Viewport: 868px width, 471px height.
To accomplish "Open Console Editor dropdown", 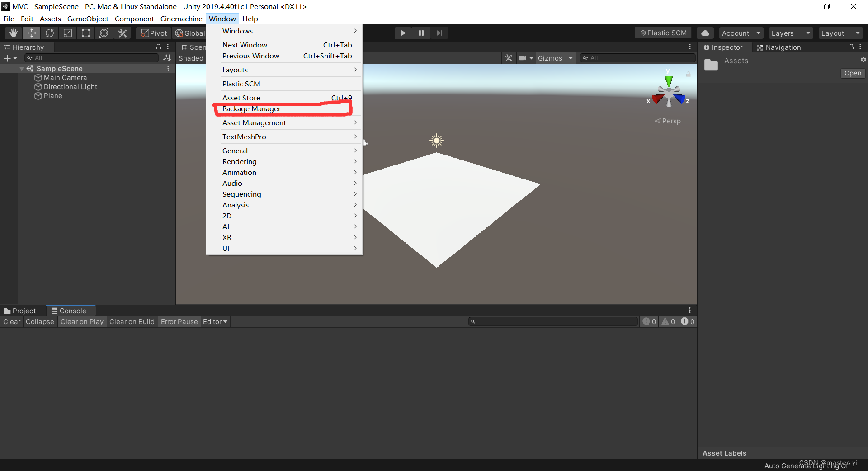I will click(x=215, y=322).
